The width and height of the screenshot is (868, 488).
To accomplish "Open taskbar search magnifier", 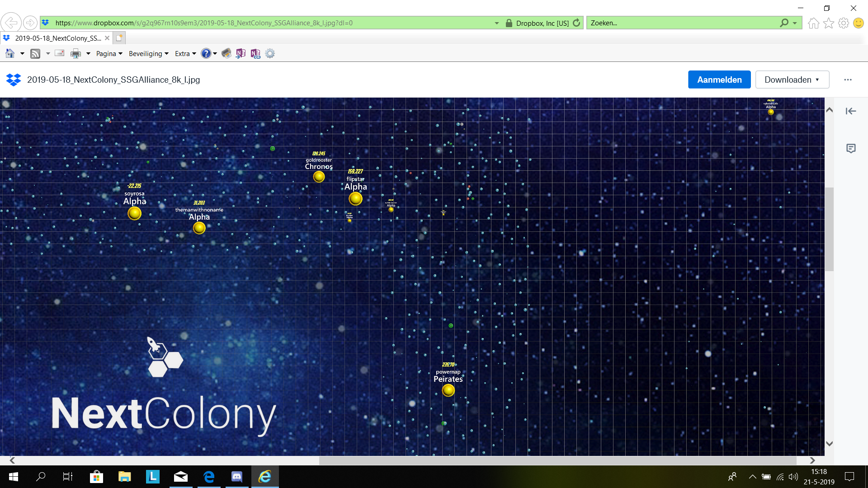I will pos(41,477).
